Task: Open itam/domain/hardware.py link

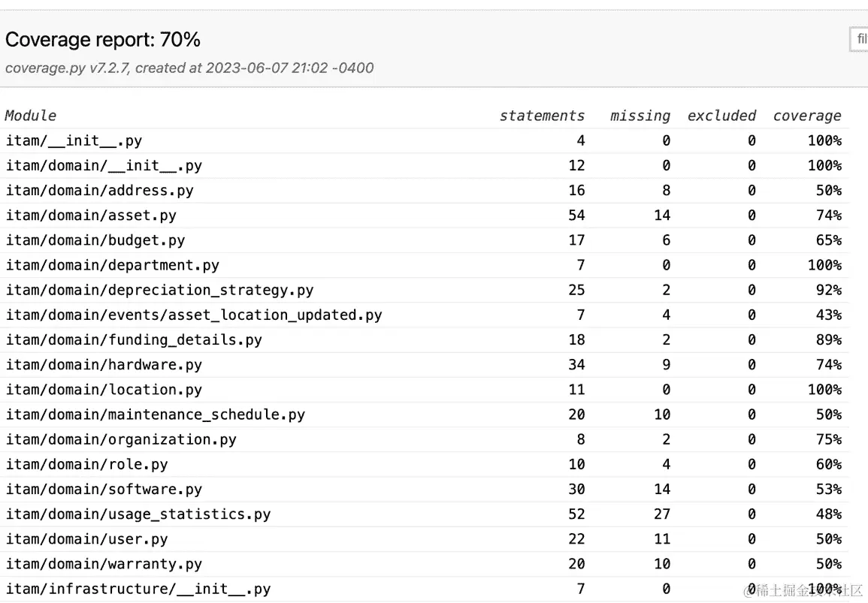Action: [104, 365]
